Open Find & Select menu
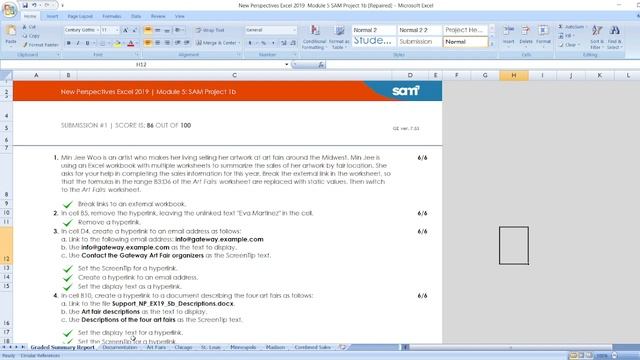Screen dimensions: 640x360 (x=614, y=37)
